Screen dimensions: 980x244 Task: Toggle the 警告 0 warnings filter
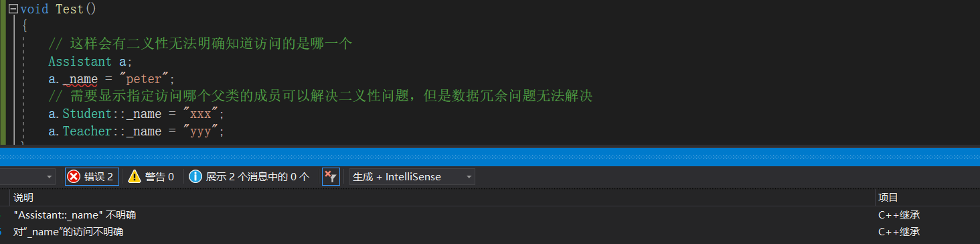click(x=151, y=176)
